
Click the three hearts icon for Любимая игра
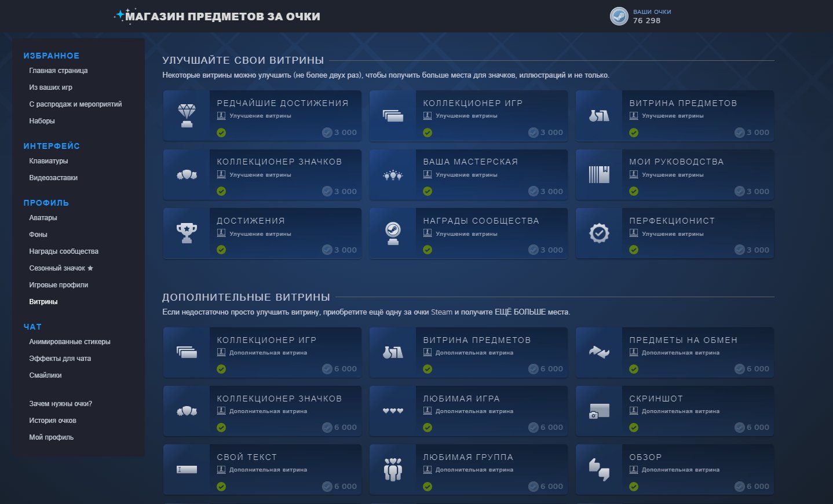[393, 411]
